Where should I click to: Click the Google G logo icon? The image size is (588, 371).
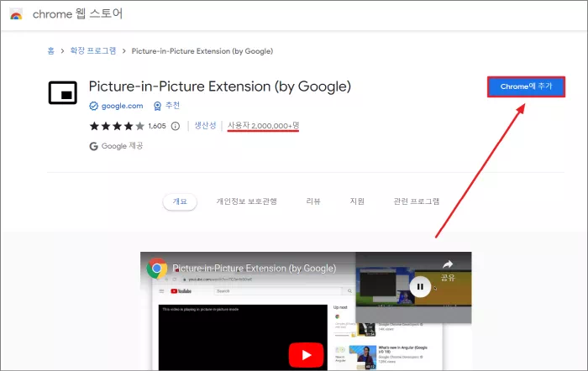94,146
